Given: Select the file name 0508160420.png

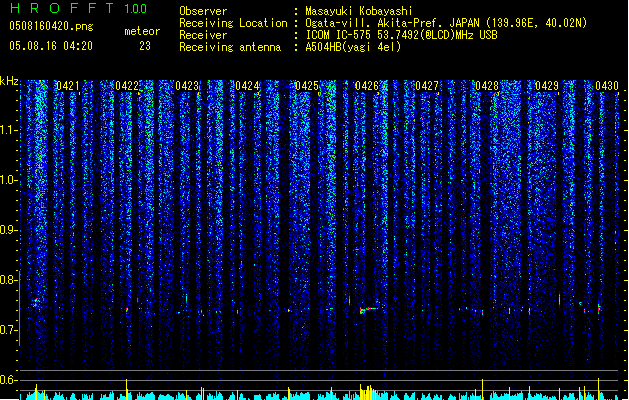Looking at the screenshot, I should 51,26.
